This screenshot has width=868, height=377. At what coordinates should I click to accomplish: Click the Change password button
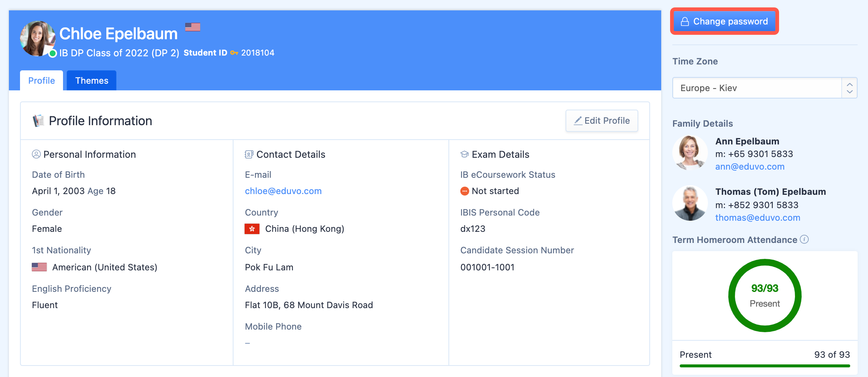point(724,21)
